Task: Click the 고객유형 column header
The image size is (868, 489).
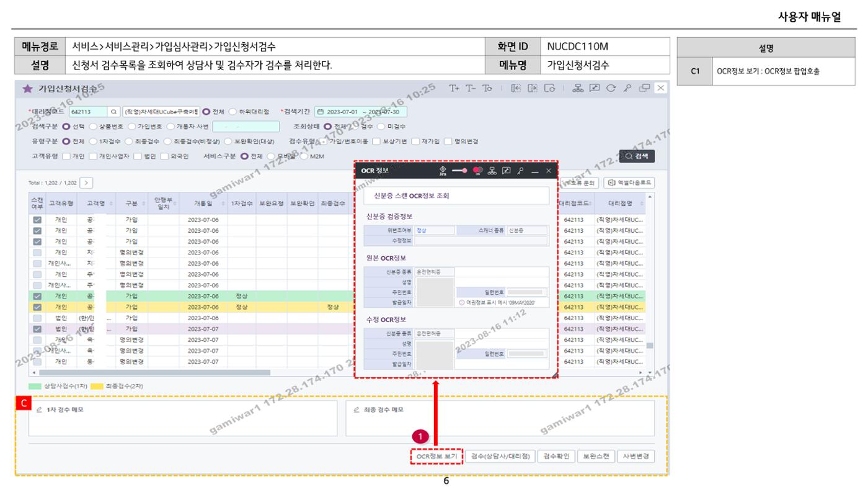Action: click(x=61, y=204)
